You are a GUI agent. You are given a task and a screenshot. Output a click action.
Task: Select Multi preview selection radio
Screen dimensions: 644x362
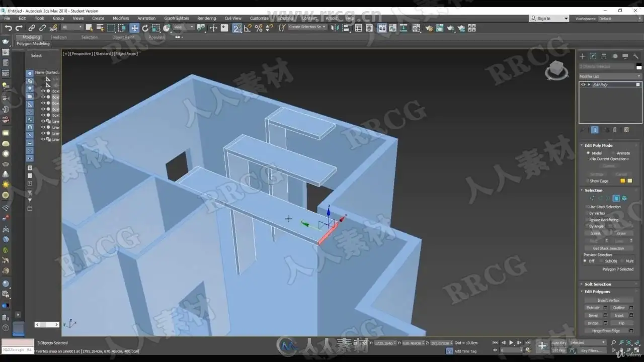[622, 261]
